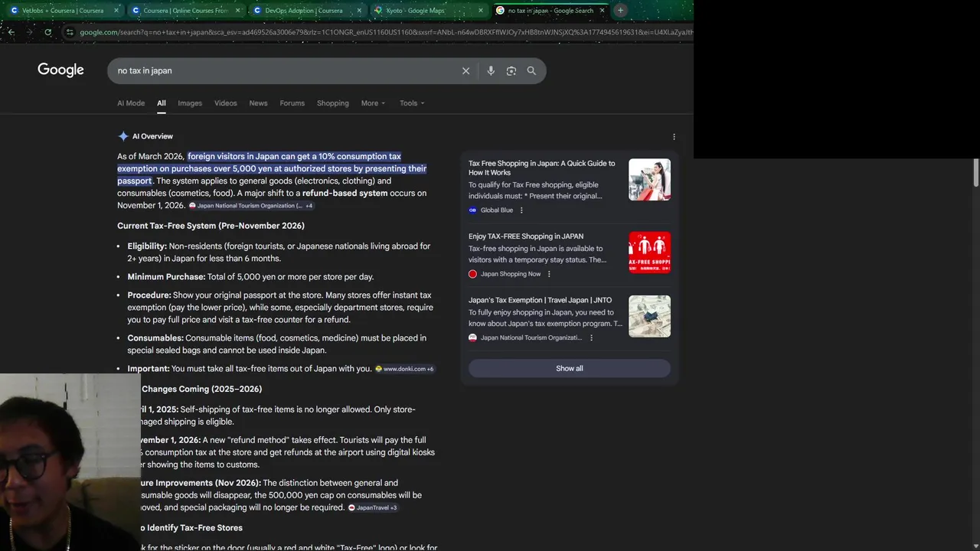Start voice search with microphone icon
Viewport: 980px width, 551px height.
coord(491,70)
